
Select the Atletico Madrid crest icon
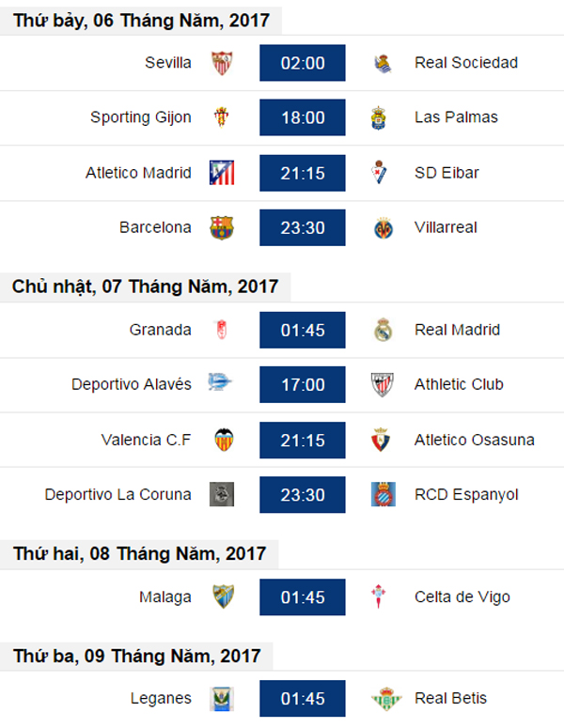pyautogui.click(x=222, y=173)
